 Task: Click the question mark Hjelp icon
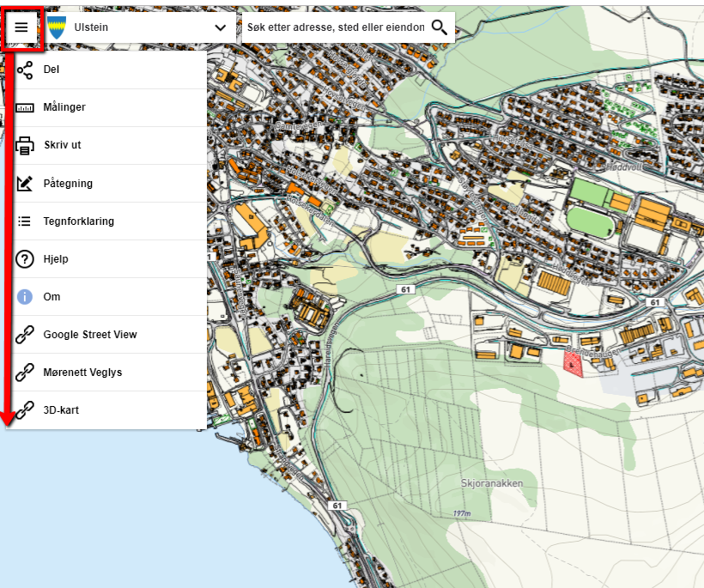[25, 259]
